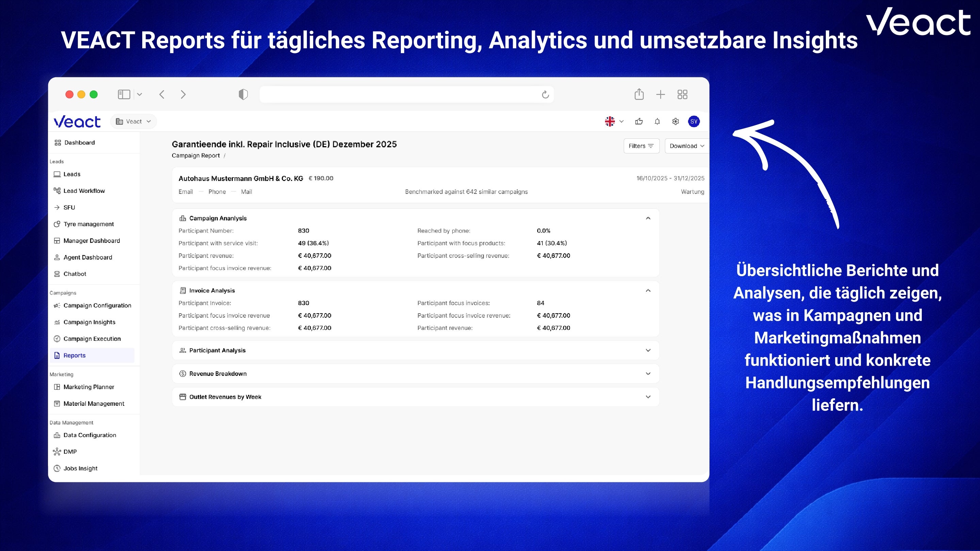Collapse the Campaign Analysis section

point(648,218)
